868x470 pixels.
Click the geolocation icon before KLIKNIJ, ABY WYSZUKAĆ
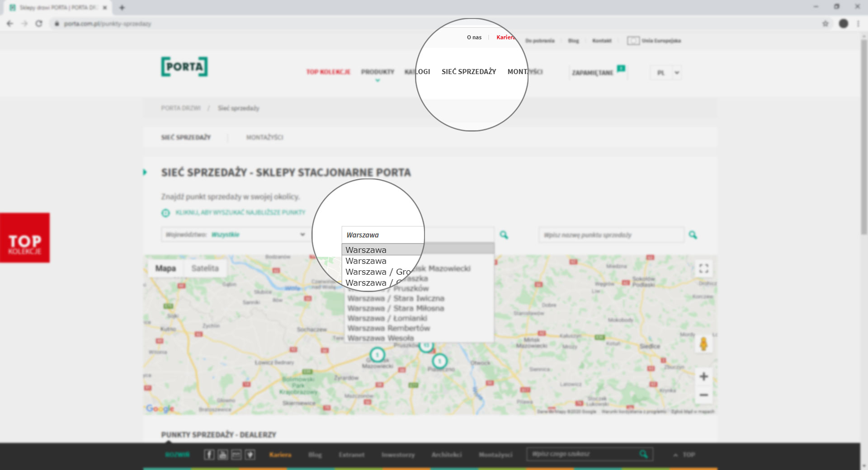click(165, 213)
